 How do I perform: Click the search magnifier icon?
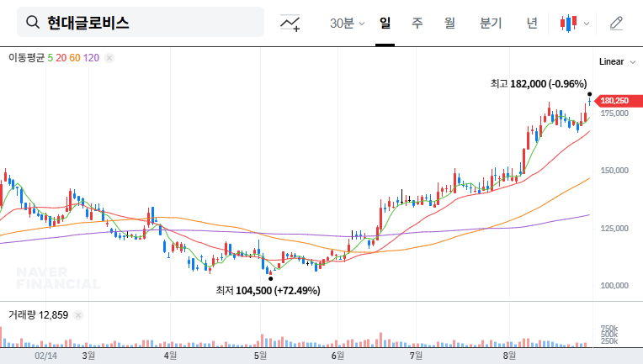pos(33,22)
